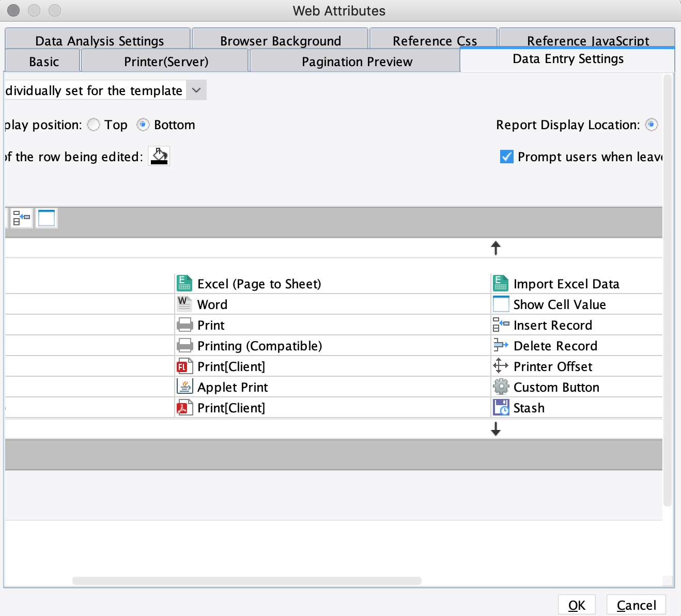Select the Top display position
This screenshot has height=616, width=681.
pos(94,125)
